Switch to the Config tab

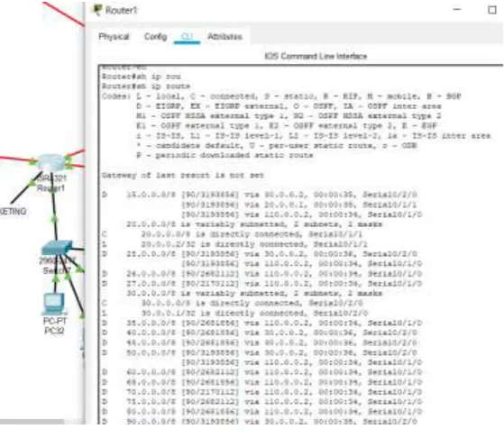156,37
